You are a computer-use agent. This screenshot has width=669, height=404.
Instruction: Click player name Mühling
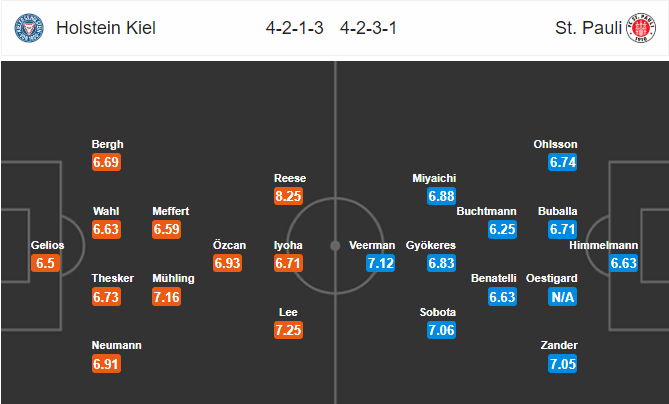point(173,278)
